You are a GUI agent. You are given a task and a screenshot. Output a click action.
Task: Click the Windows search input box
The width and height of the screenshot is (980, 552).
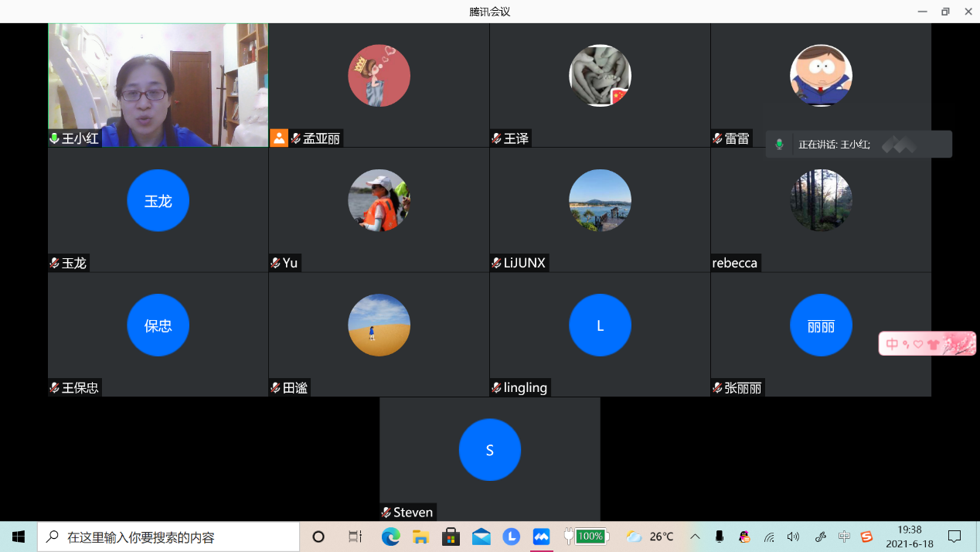click(x=170, y=537)
